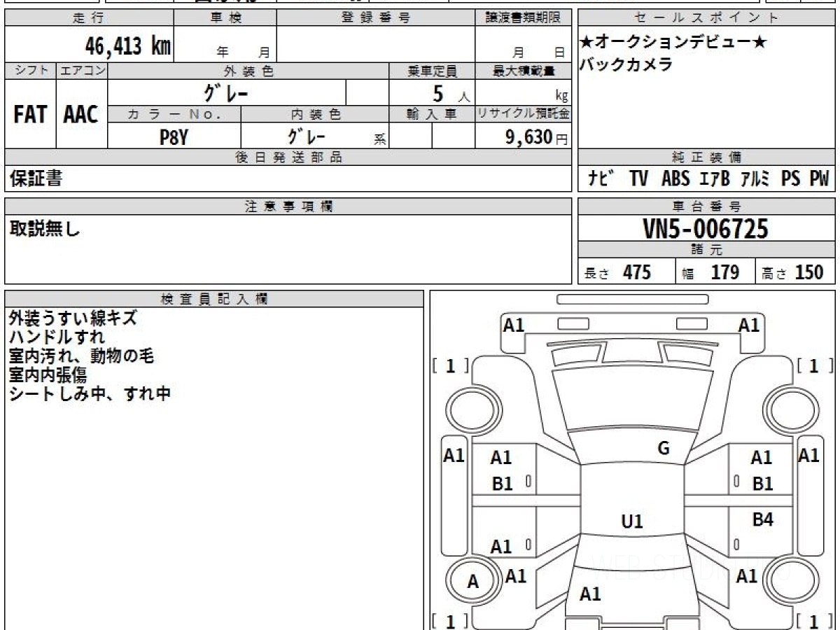Screen dimensions: 840x630
Task: Click the circled A wheel mark
Action: 473,581
